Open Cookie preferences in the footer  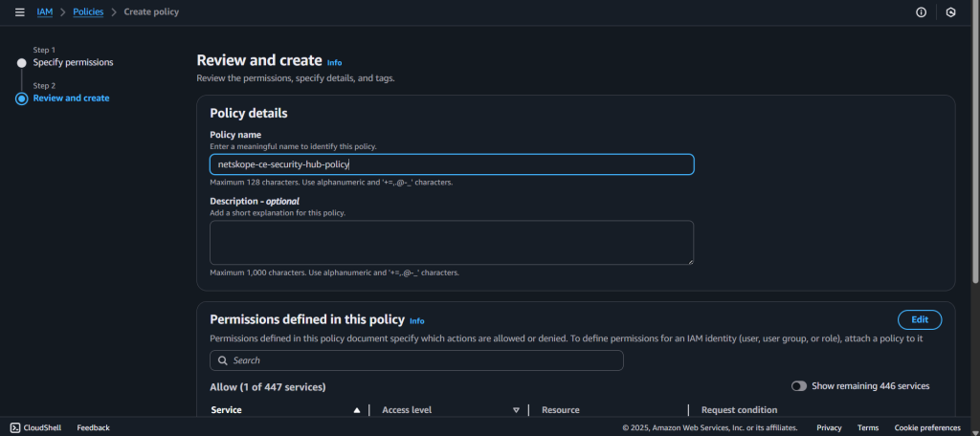(926, 428)
